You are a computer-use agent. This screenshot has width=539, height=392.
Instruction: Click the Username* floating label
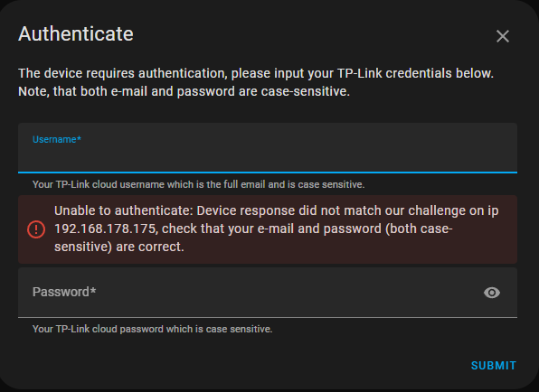coord(57,139)
